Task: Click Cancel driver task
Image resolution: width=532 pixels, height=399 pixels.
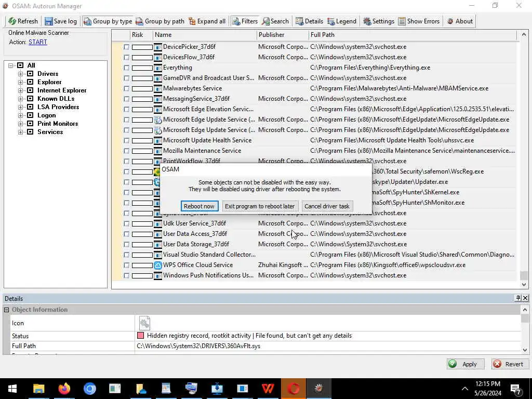Action: pyautogui.click(x=327, y=206)
